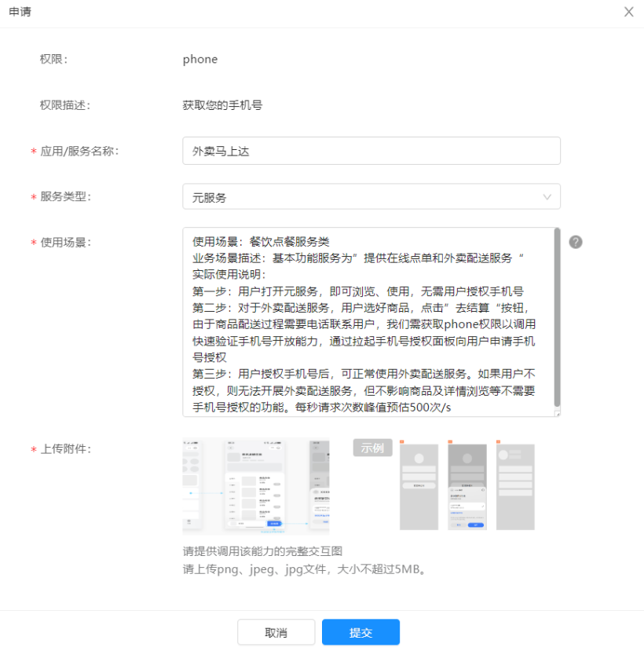This screenshot has width=644, height=651.
Task: View the middle example screenshot
Action: coord(467,487)
